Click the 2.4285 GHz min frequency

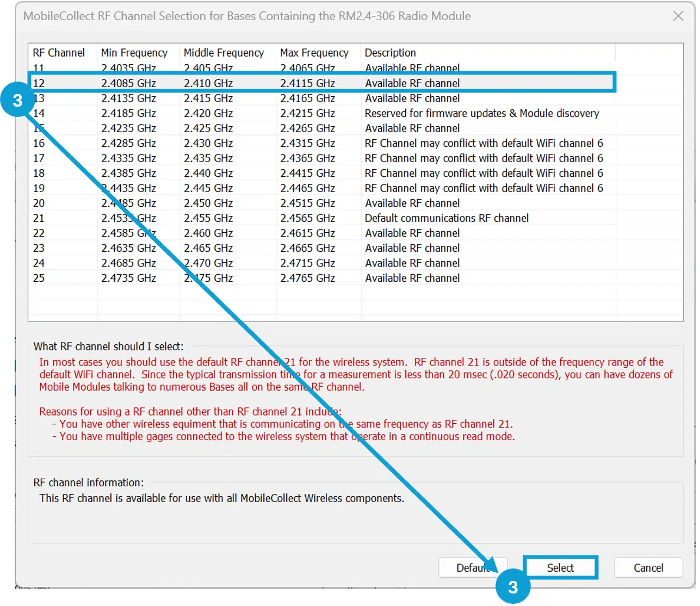(128, 143)
